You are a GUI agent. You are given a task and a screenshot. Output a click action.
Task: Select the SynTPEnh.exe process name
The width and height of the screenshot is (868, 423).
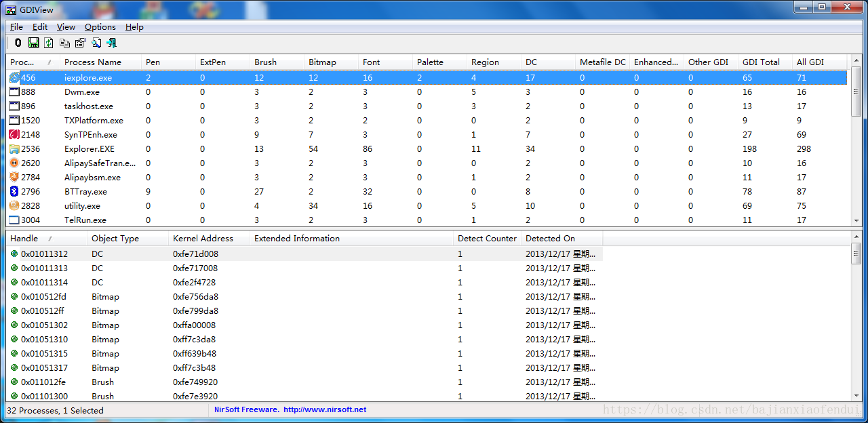(x=90, y=135)
